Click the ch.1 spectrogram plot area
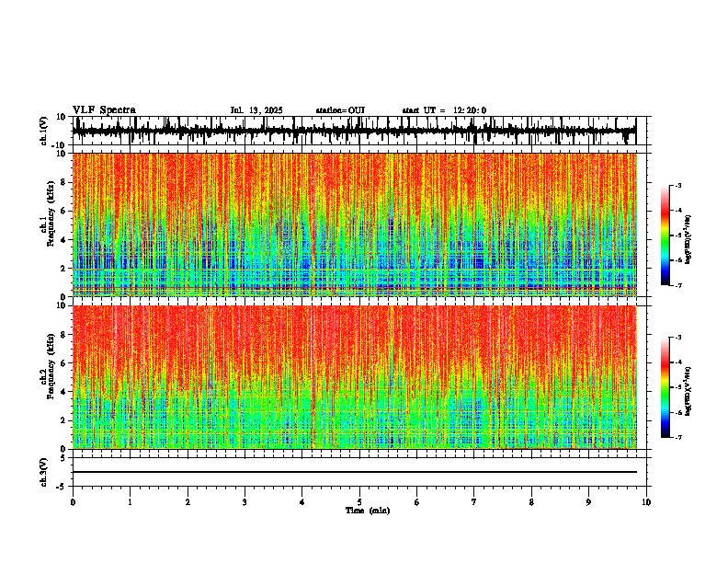This screenshot has width=728, height=563. tap(354, 224)
